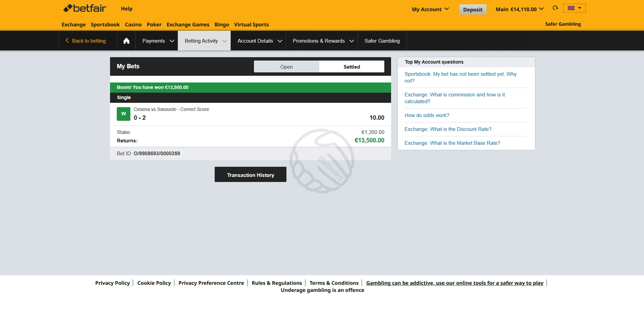Expand the Main balance dropdown
Screen dimensions: 644x322
tap(520, 9)
